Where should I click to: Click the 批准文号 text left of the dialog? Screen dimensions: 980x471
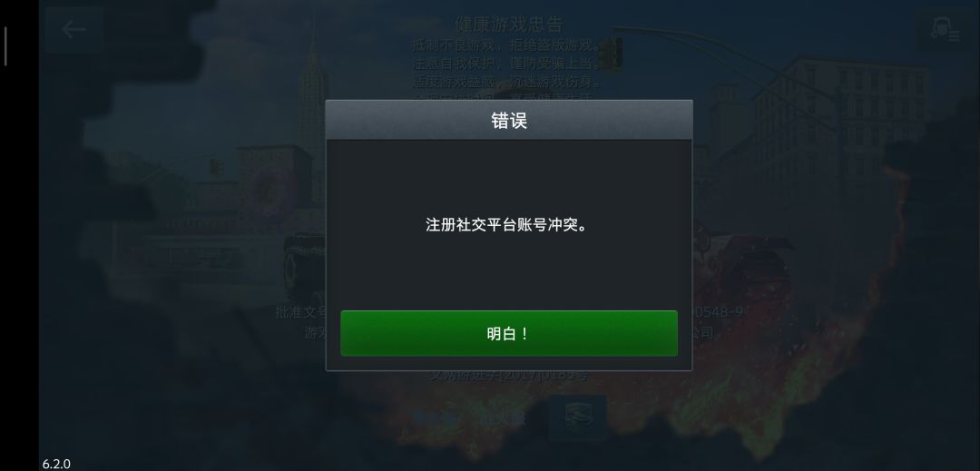(x=301, y=311)
